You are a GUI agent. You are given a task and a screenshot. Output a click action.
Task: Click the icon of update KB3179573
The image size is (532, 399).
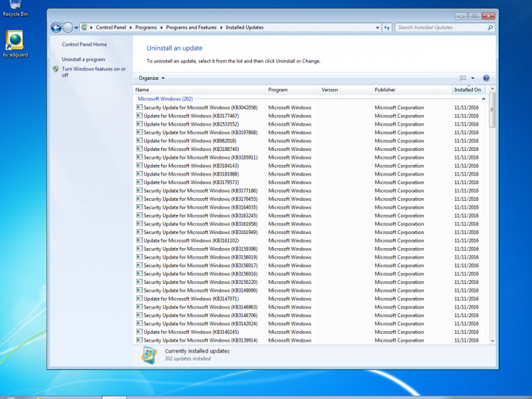(x=140, y=182)
